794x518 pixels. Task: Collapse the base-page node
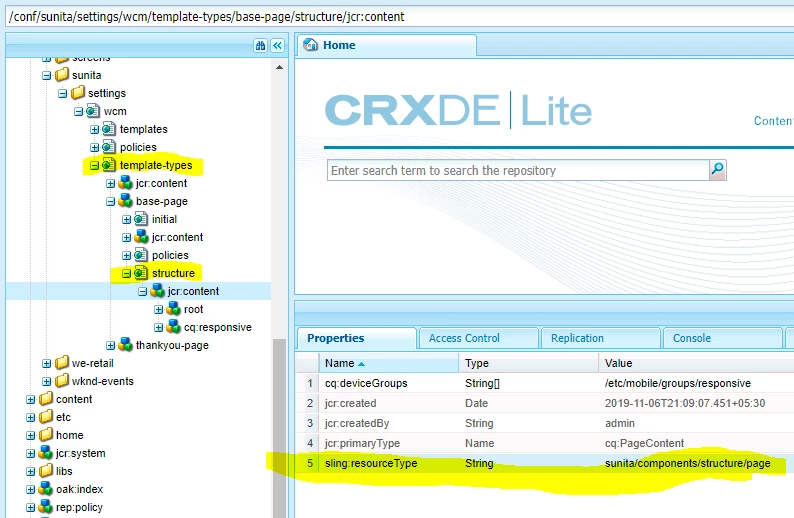coord(110,202)
